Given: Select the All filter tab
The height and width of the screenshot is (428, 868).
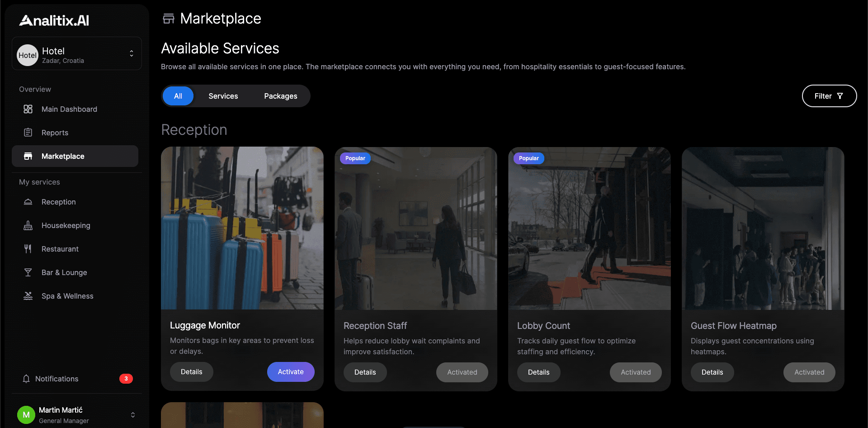Looking at the screenshot, I should click(x=178, y=96).
